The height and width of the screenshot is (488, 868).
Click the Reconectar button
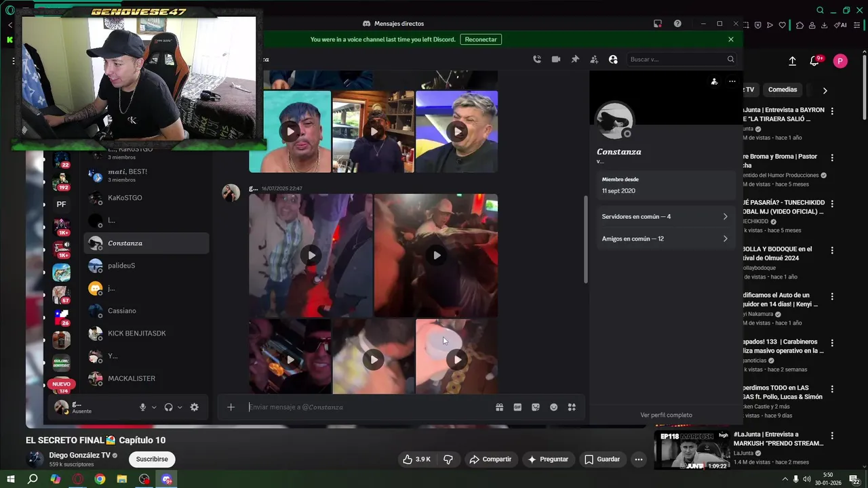(x=481, y=39)
